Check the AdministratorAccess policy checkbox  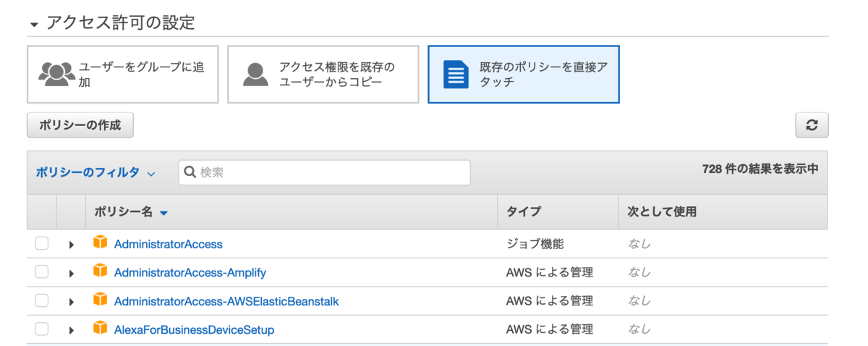42,244
